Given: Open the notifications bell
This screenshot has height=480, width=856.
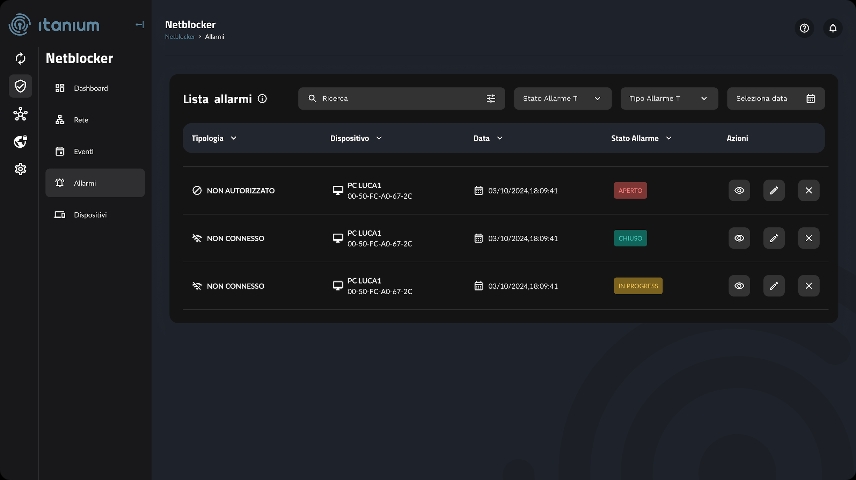Looking at the screenshot, I should [832, 28].
